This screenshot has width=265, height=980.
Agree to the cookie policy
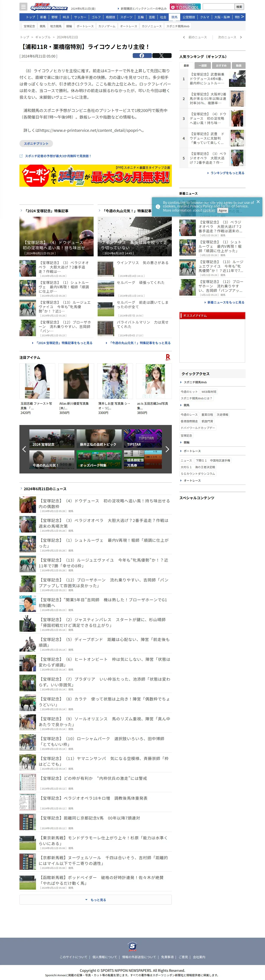click(x=223, y=210)
